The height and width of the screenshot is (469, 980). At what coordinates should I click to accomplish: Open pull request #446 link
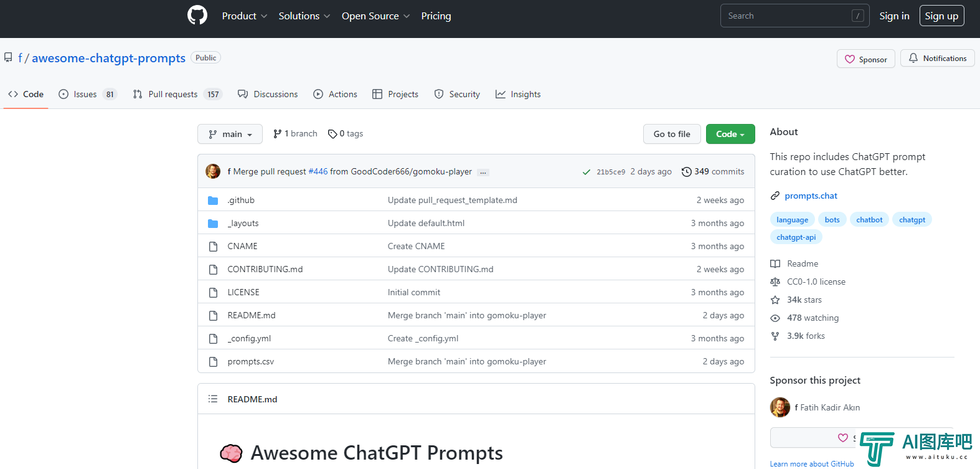[x=318, y=172]
